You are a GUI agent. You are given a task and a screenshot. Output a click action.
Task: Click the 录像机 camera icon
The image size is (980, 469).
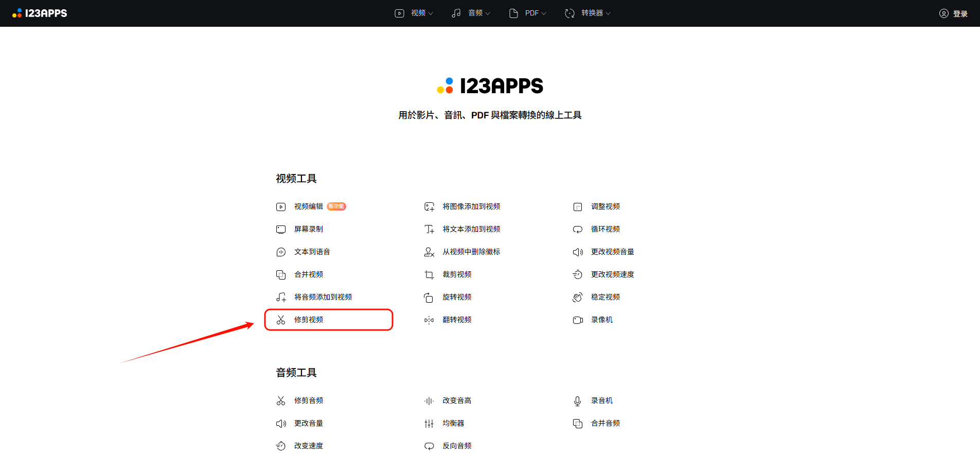[x=578, y=320]
